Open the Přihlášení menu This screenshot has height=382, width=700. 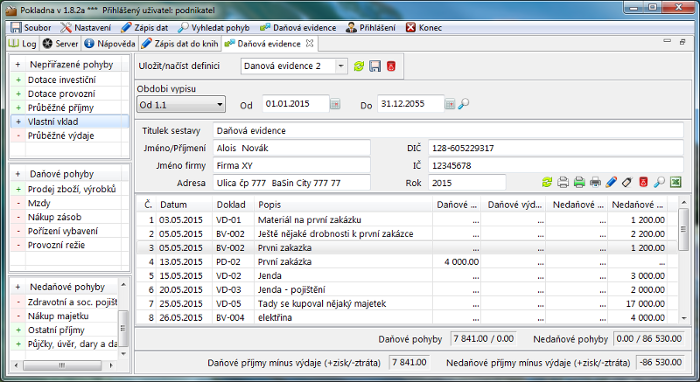click(x=371, y=28)
